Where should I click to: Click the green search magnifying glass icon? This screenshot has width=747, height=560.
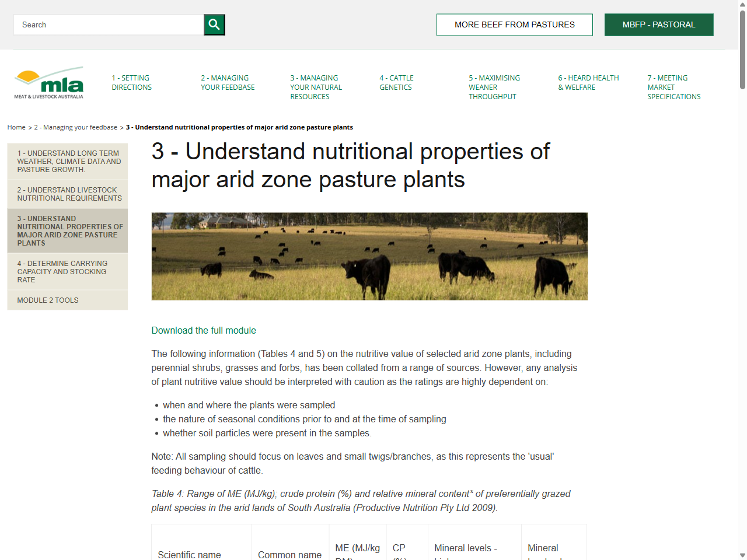[214, 24]
